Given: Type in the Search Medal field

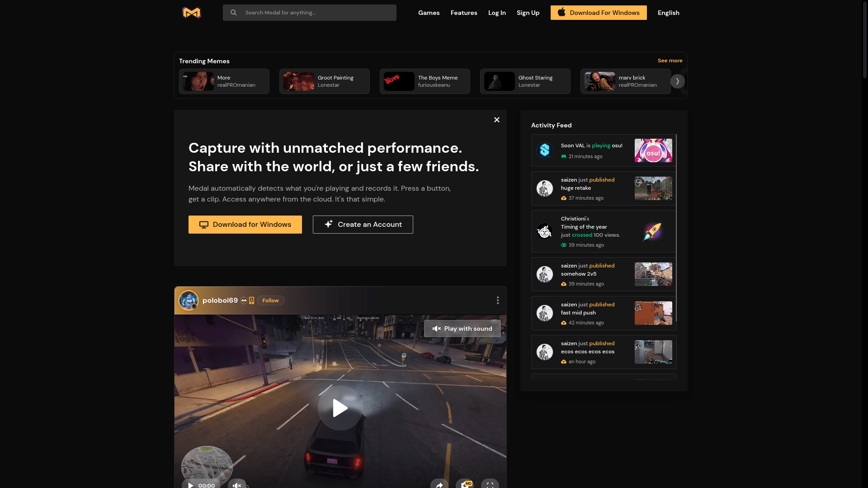Looking at the screenshot, I should click(310, 13).
